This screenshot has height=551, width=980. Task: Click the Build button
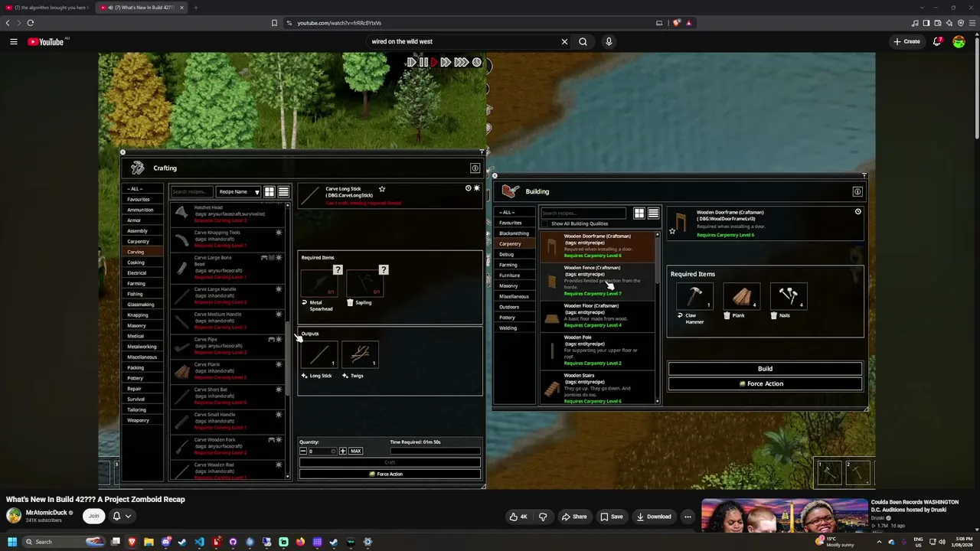(765, 369)
